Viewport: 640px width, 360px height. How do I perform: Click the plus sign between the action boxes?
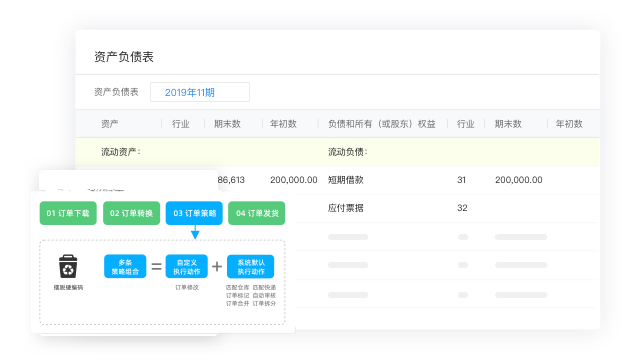[x=217, y=267]
